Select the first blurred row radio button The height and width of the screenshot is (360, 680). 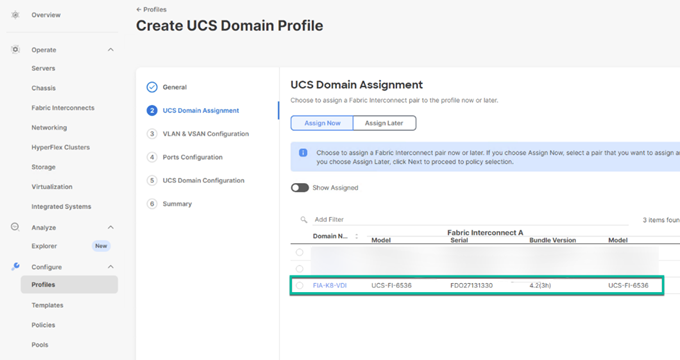click(300, 252)
